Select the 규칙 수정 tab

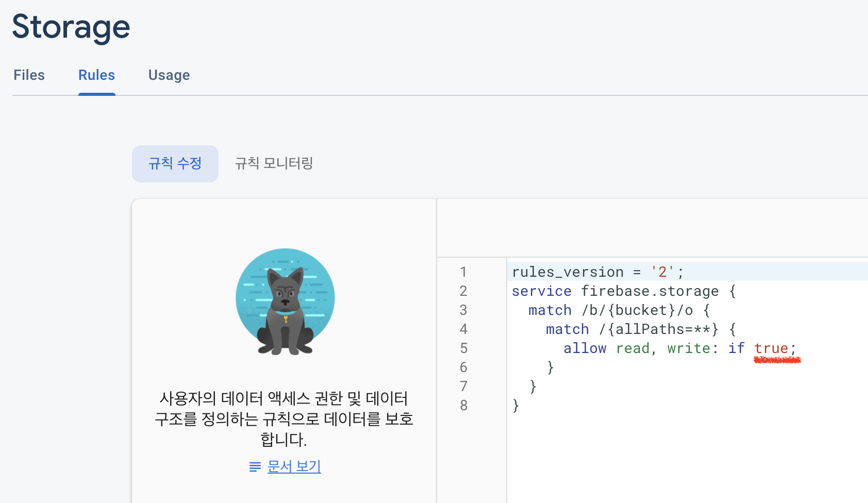pos(175,163)
